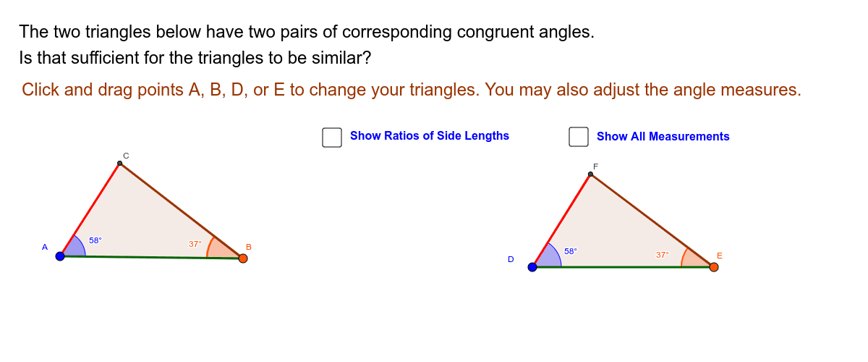
Task: Click the Show Ratios of Side Lengths label
Action: (430, 135)
